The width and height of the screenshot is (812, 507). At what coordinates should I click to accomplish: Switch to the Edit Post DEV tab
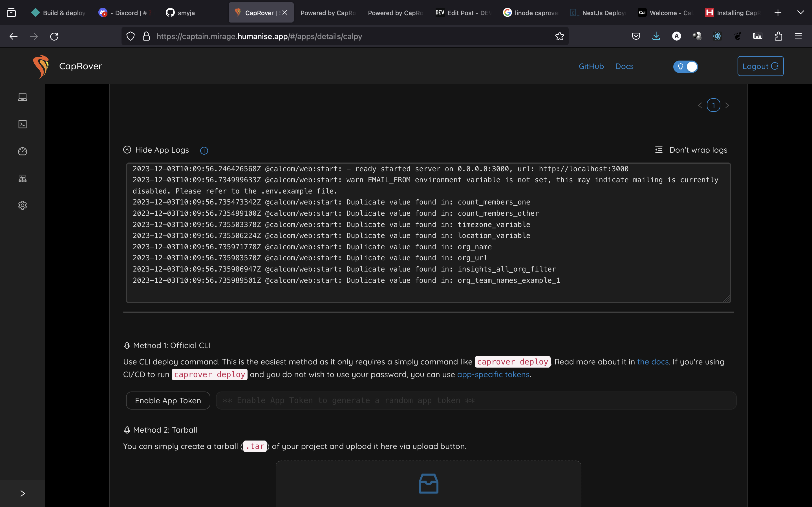pos(463,13)
